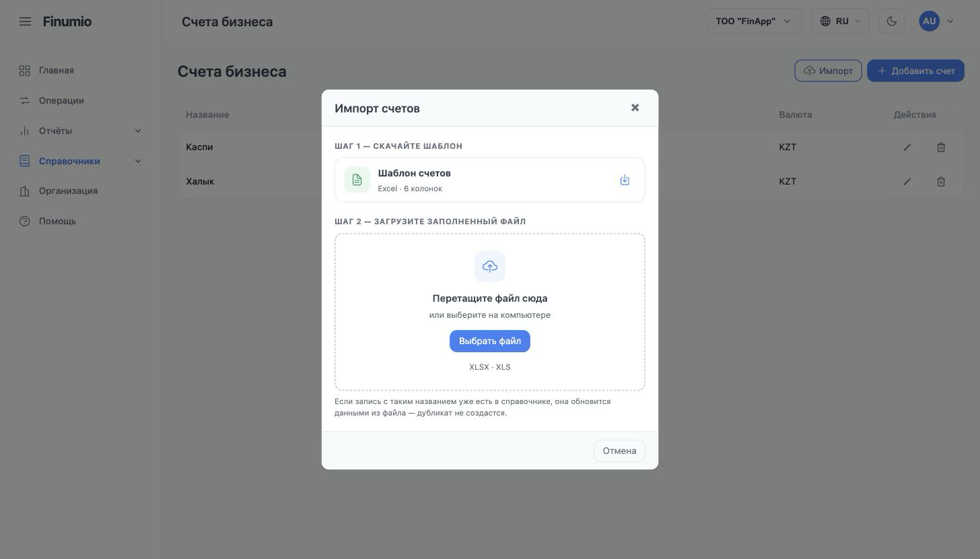Viewport: 980px width, 559px height.
Task: Edit the Халык account row
Action: click(907, 182)
